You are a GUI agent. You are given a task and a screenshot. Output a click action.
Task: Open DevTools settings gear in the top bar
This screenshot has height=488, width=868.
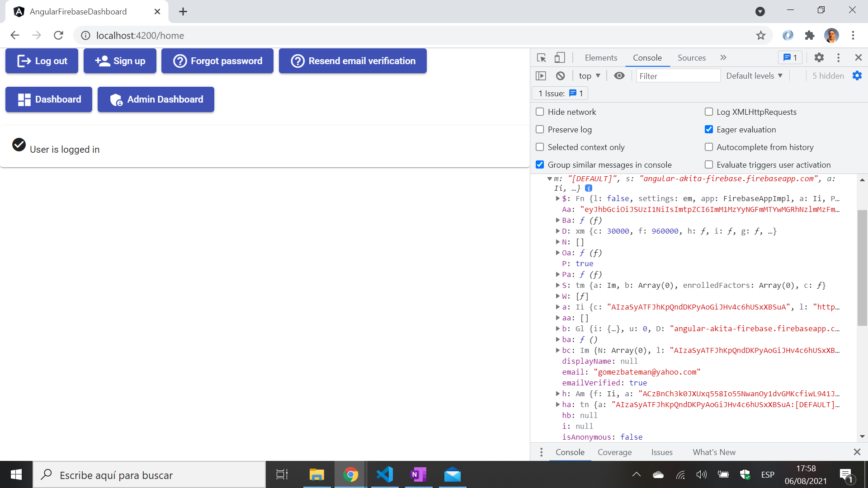click(x=819, y=58)
